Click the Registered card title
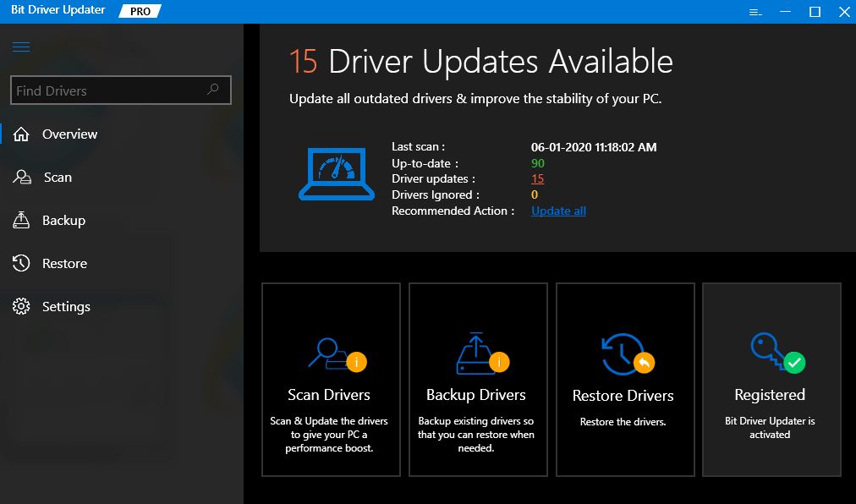The image size is (856, 504). (770, 395)
